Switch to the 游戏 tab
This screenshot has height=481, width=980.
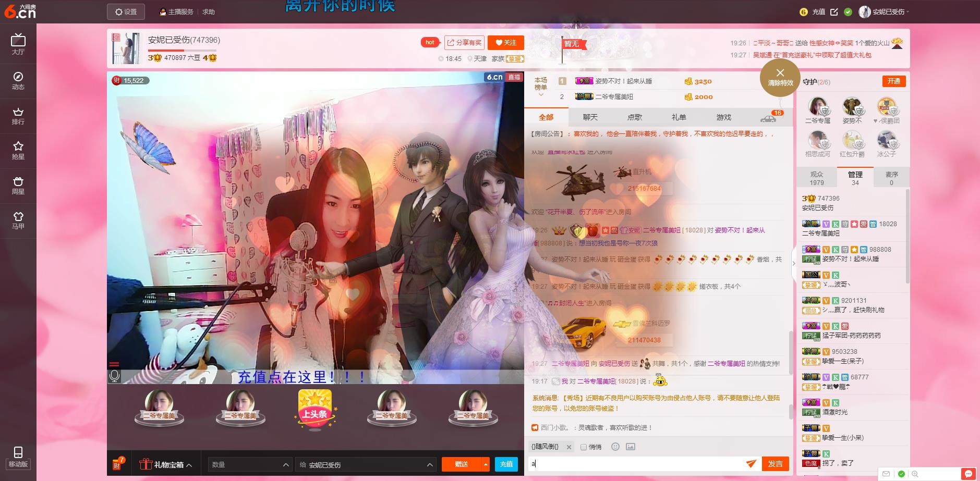tap(724, 117)
